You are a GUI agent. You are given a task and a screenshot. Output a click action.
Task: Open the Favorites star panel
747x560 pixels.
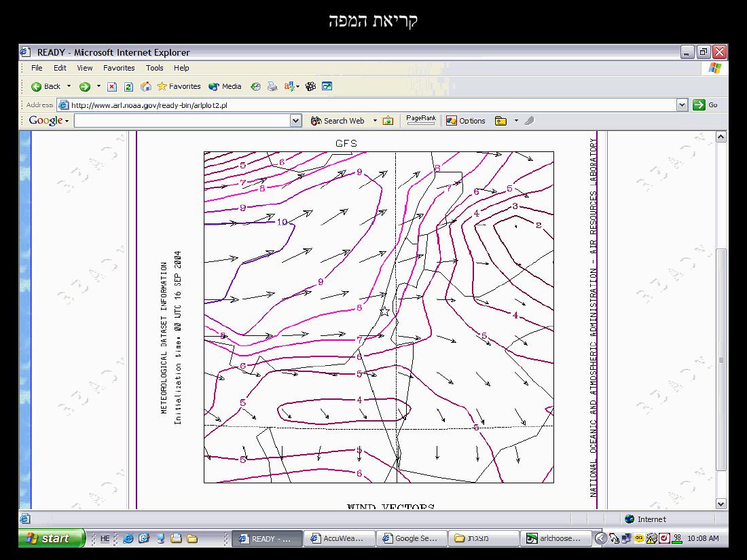click(179, 87)
